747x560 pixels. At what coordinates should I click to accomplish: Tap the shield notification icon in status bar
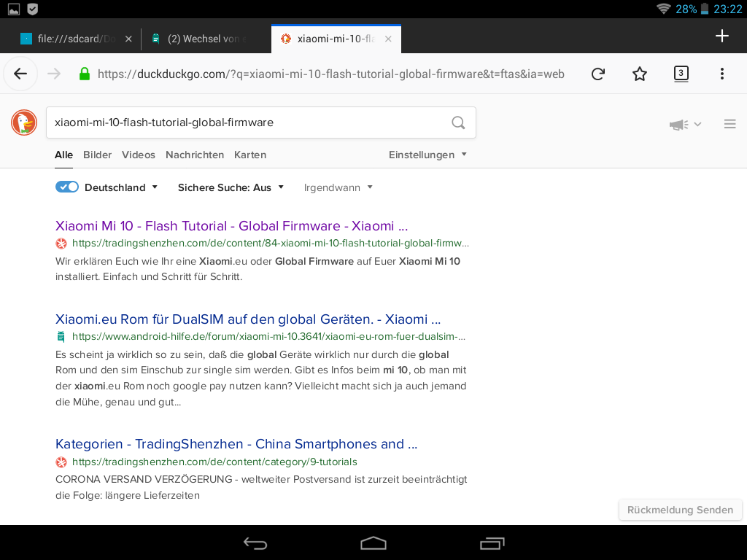click(x=32, y=9)
